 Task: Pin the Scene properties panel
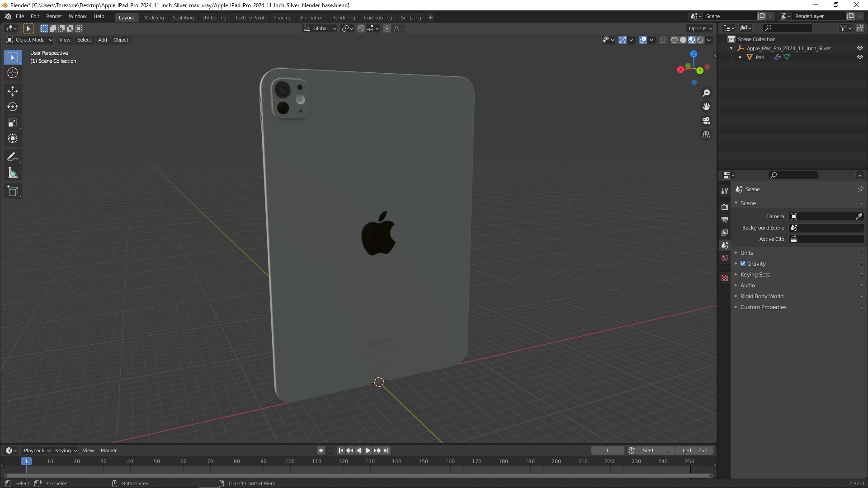(x=860, y=189)
